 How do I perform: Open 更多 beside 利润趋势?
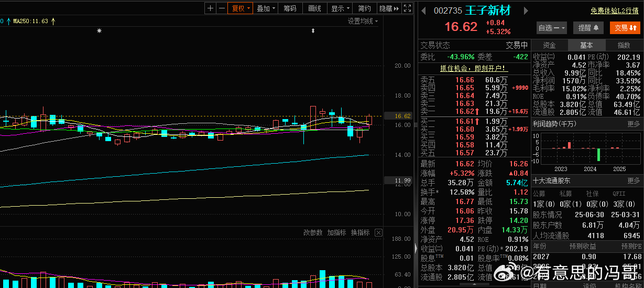coord(634,124)
